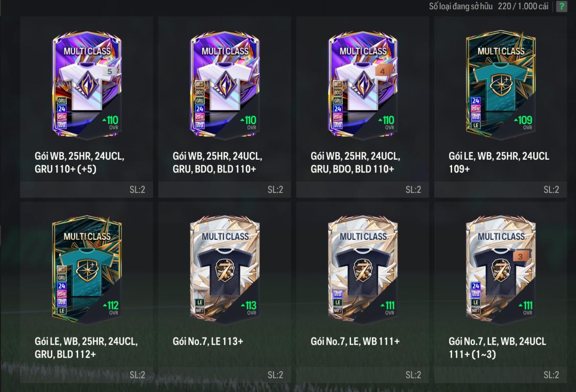
Task: Click the BLD class badge on the 112 OVR card
Action: pos(62,269)
